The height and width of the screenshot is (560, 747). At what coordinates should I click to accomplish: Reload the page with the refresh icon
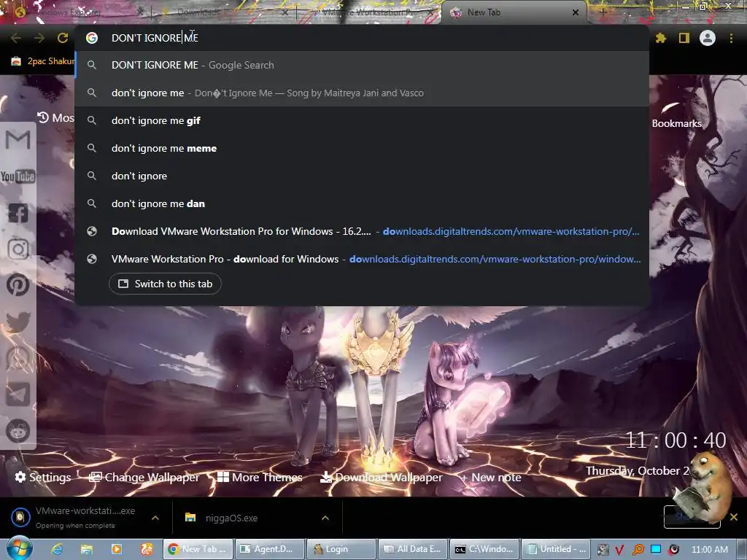pos(63,38)
